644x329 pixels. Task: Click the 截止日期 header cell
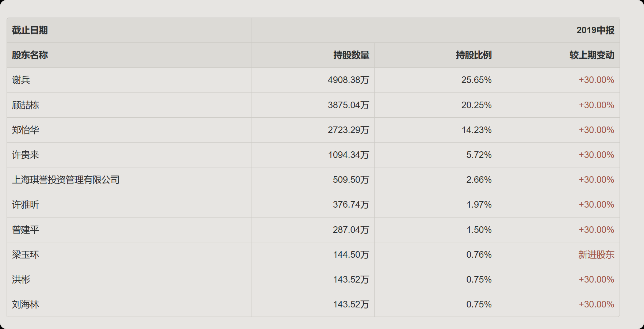[x=30, y=30]
